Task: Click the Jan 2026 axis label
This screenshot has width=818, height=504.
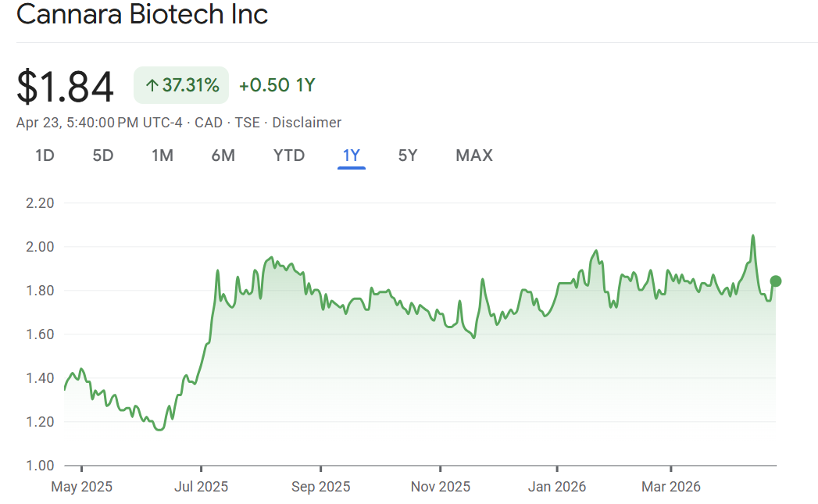Action: [557, 487]
